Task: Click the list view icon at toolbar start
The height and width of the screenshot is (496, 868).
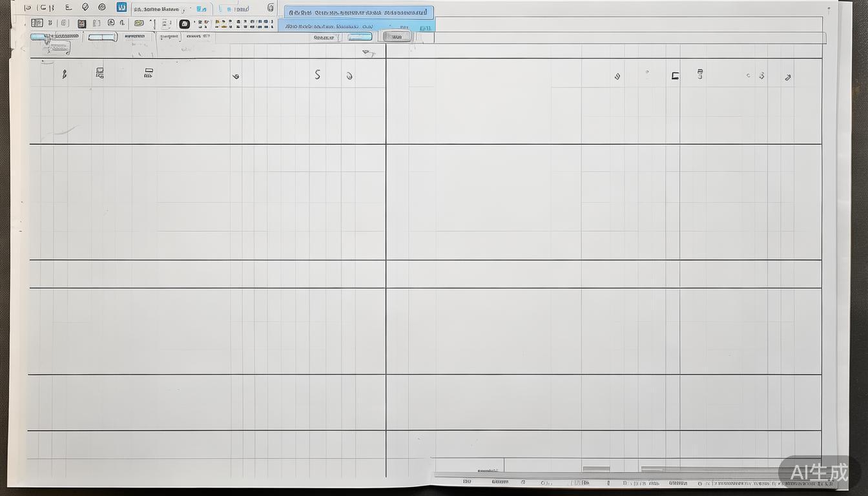Action: coord(37,23)
